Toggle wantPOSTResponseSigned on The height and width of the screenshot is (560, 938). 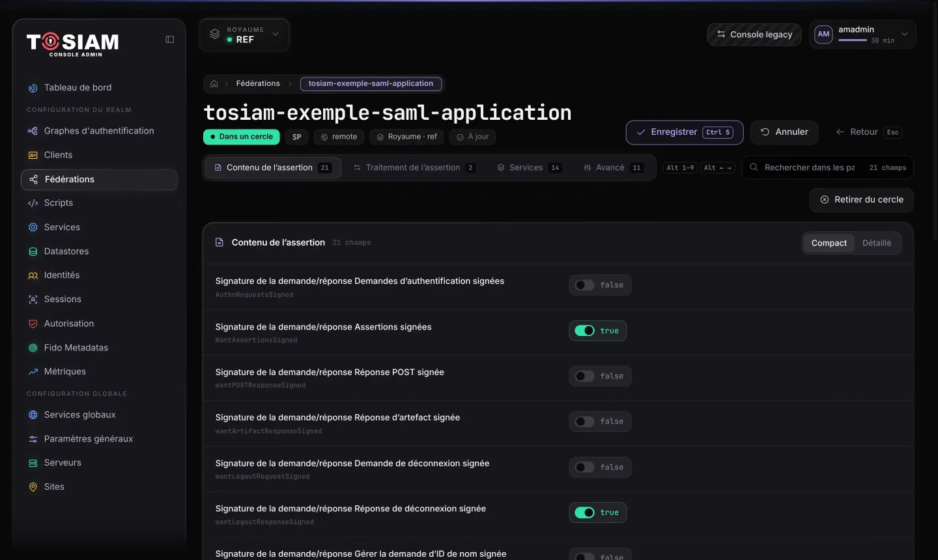(584, 376)
